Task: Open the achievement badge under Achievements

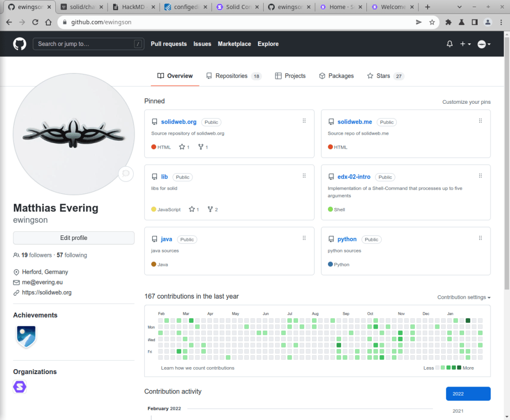Action: coord(25,337)
